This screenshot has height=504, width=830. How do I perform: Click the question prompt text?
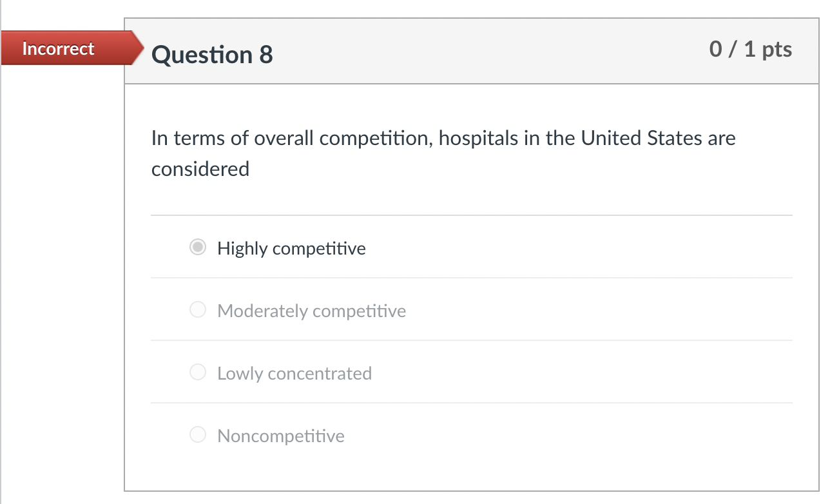pos(443,153)
